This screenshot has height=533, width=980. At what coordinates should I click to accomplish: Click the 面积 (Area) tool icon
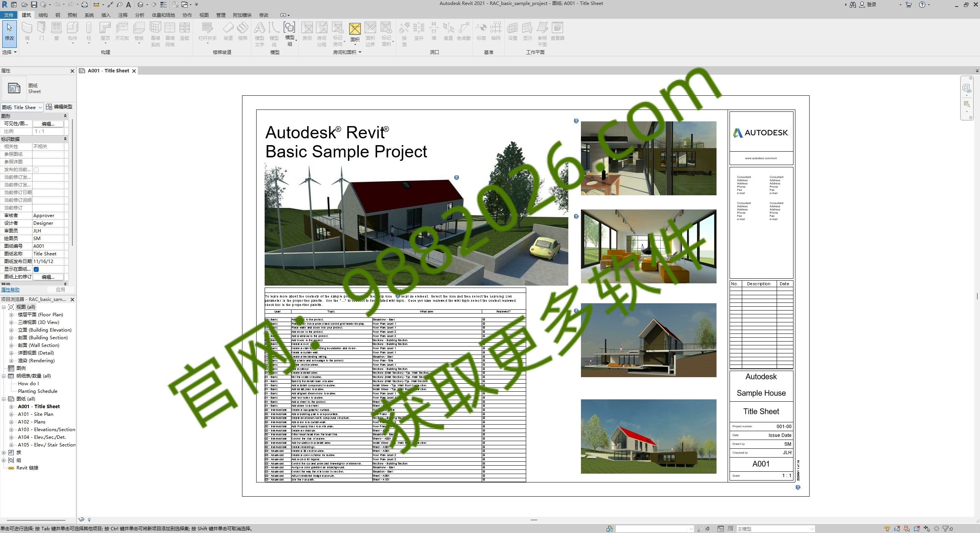[355, 29]
